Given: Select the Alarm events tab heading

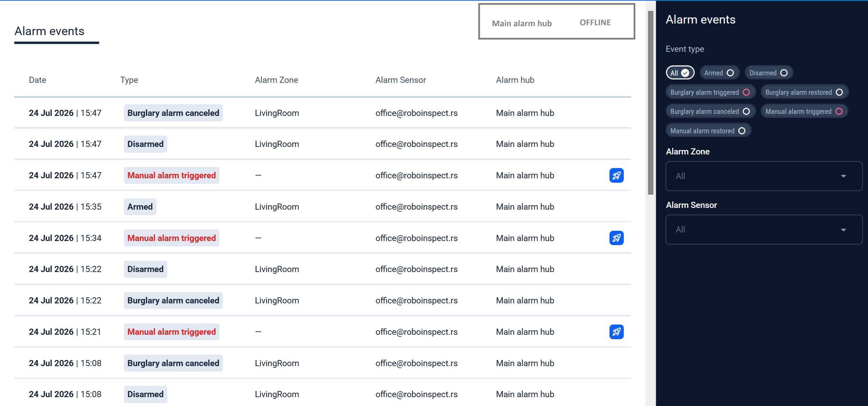Looking at the screenshot, I should (x=50, y=31).
